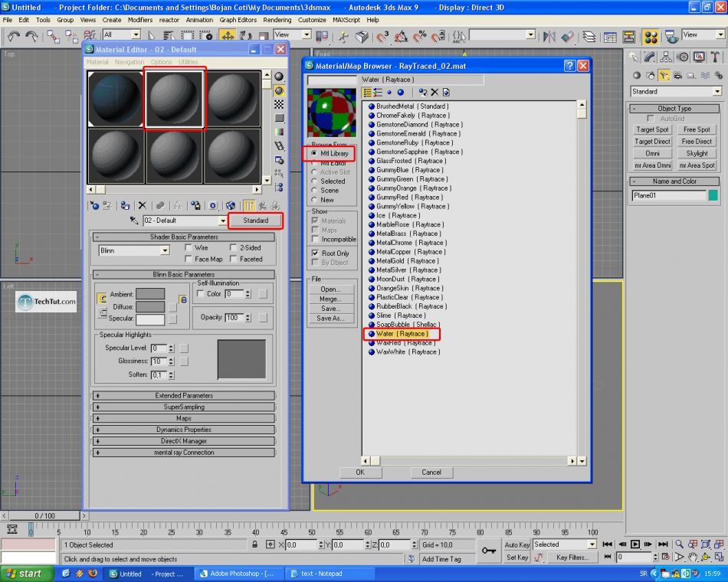Click Get Material icon
The width and height of the screenshot is (728, 582).
coord(94,205)
